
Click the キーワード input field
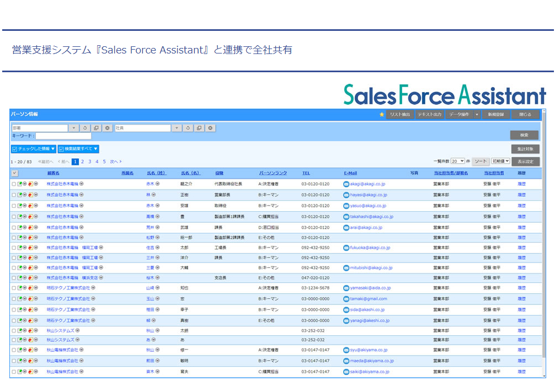pos(63,136)
